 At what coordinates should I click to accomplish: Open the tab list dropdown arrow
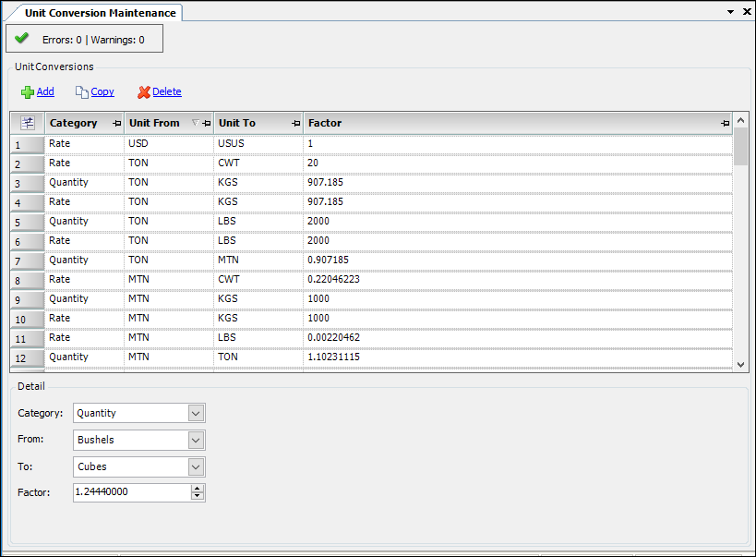click(x=730, y=12)
